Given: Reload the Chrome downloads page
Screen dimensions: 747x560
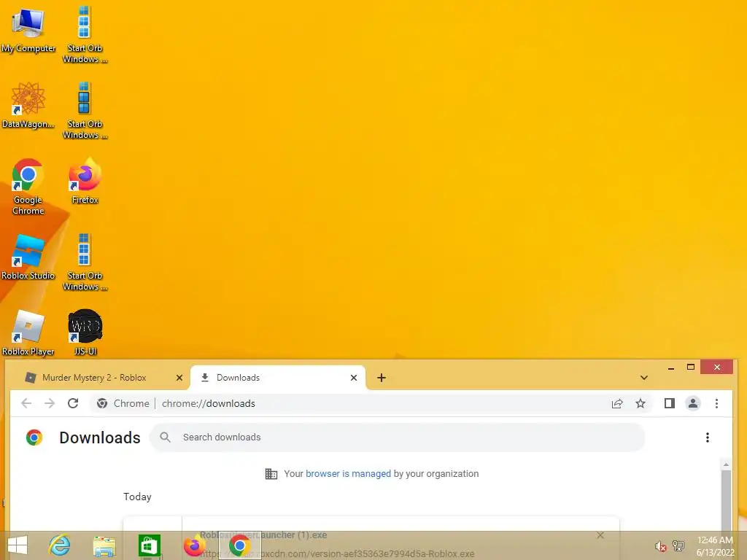Looking at the screenshot, I should pos(73,403).
